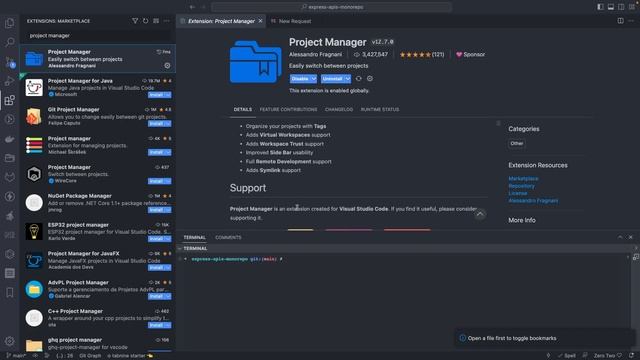Collapse the TERMINAL section header chevron

(180, 248)
